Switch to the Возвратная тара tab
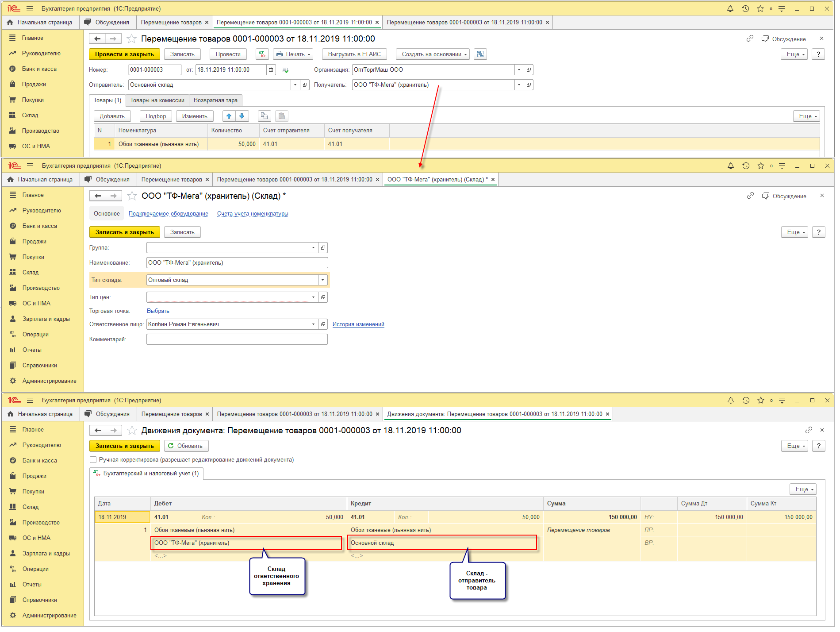The image size is (840, 632). (215, 100)
